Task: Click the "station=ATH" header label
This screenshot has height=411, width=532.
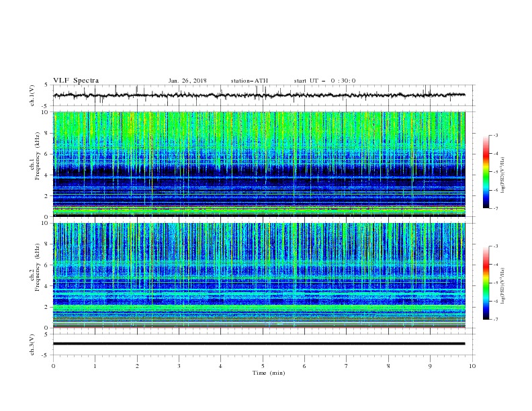Action: (x=249, y=81)
